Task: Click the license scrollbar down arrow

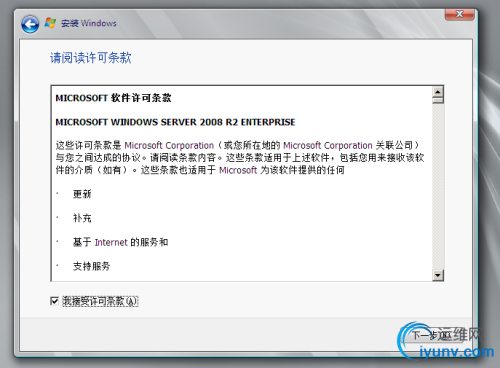Action: [438, 275]
